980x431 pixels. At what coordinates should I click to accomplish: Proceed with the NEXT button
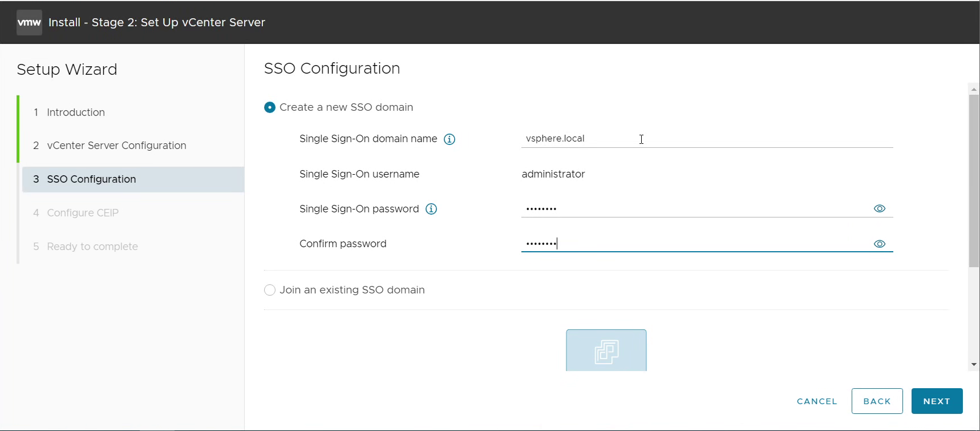pyautogui.click(x=937, y=401)
